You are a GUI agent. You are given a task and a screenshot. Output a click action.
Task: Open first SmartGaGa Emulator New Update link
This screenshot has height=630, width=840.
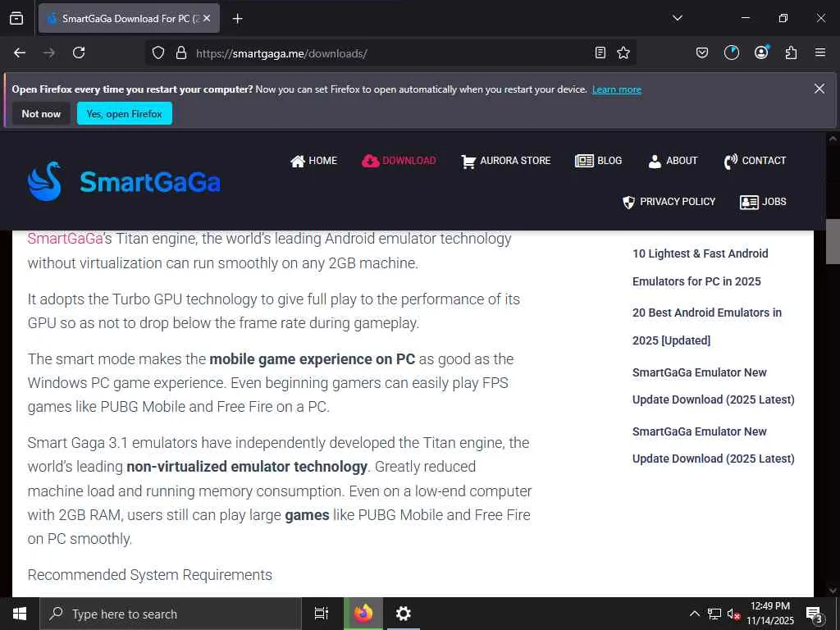click(x=713, y=386)
